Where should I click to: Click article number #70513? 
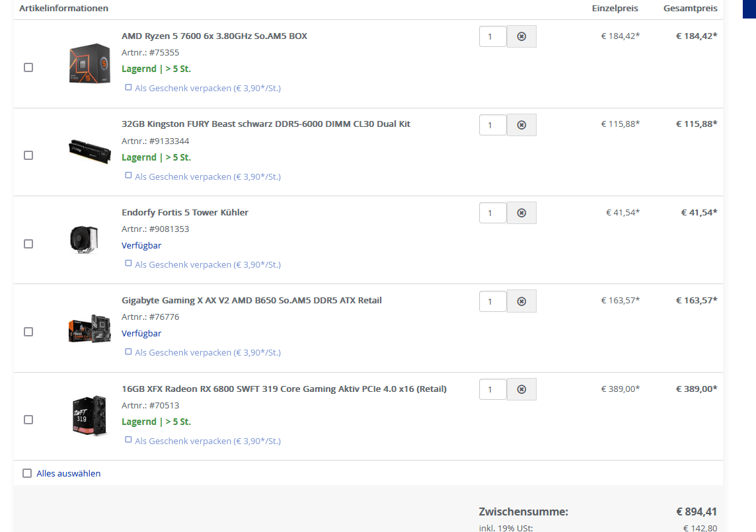pyautogui.click(x=164, y=406)
